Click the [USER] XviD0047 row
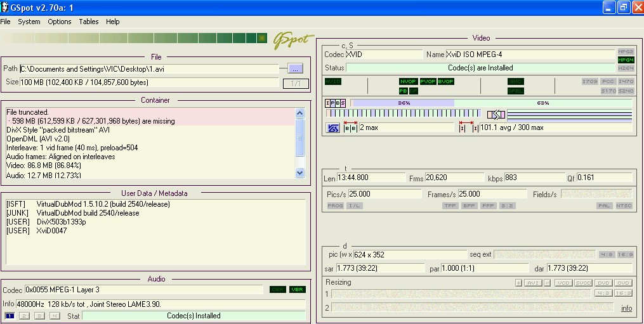 [x=37, y=231]
